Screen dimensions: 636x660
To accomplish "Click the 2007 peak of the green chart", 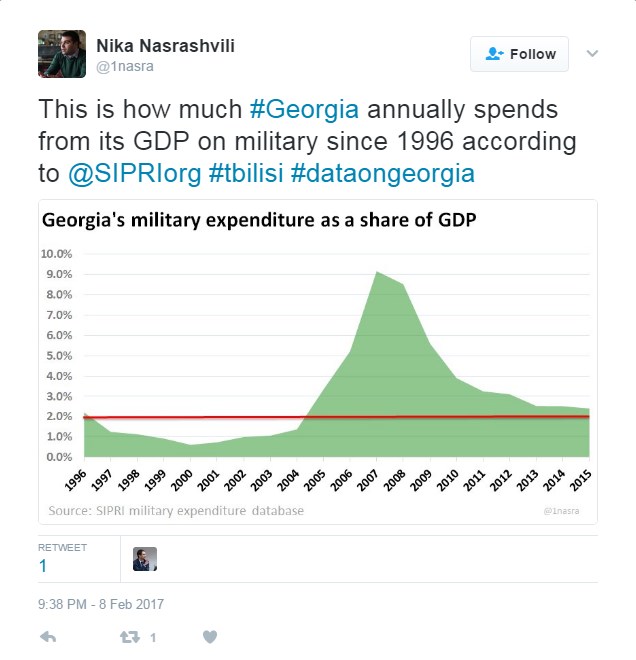I will (375, 274).
